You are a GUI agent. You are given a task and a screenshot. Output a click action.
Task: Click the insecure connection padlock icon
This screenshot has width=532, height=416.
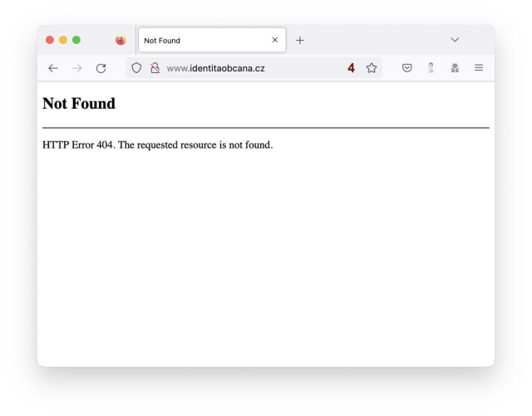[x=155, y=68]
